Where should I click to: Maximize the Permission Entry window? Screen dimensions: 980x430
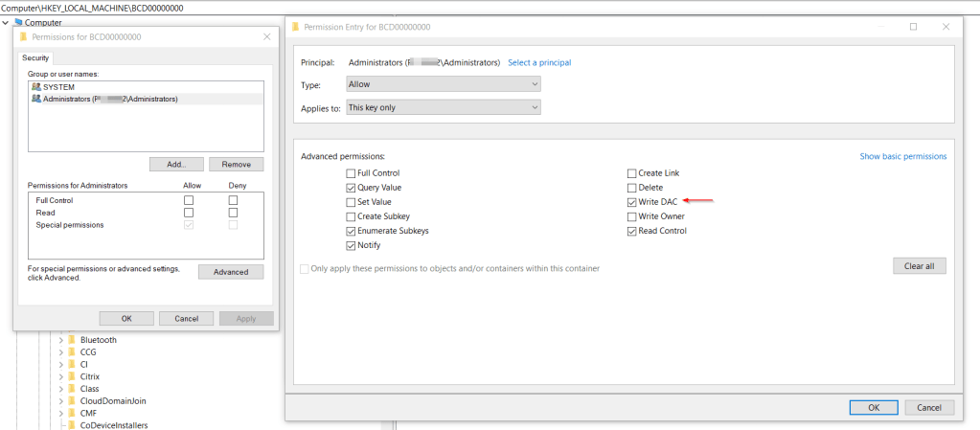(913, 27)
